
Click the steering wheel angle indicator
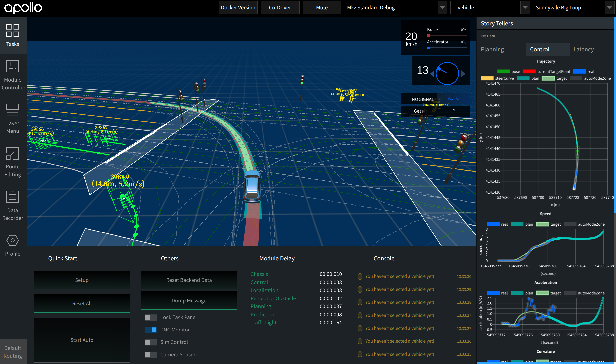tap(447, 73)
